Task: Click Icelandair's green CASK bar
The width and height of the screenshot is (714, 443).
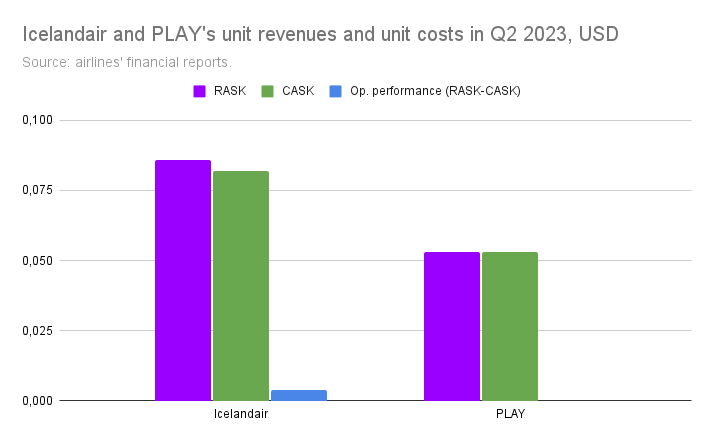Action: coord(241,285)
